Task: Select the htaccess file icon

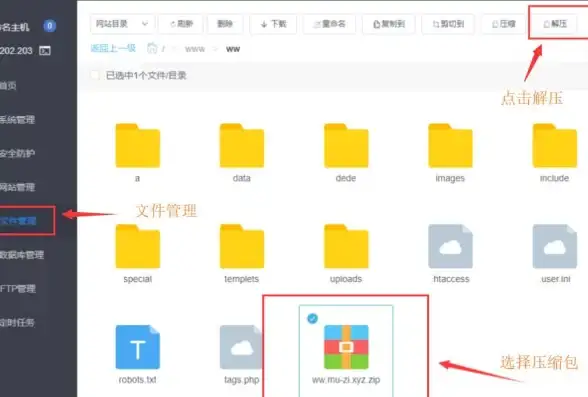Action: click(x=450, y=246)
